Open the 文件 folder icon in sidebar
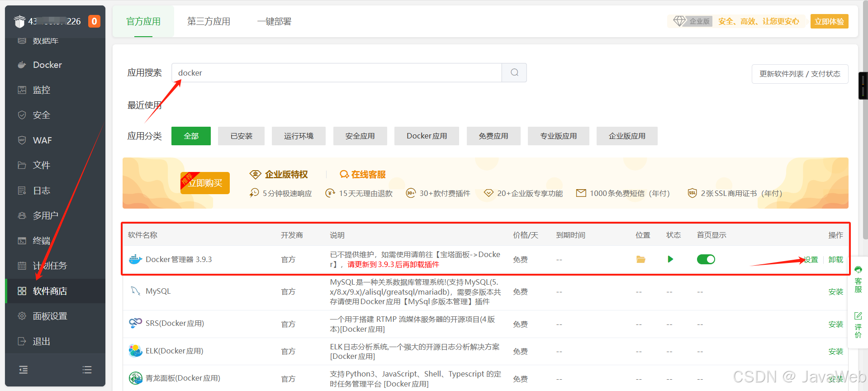 click(x=22, y=165)
